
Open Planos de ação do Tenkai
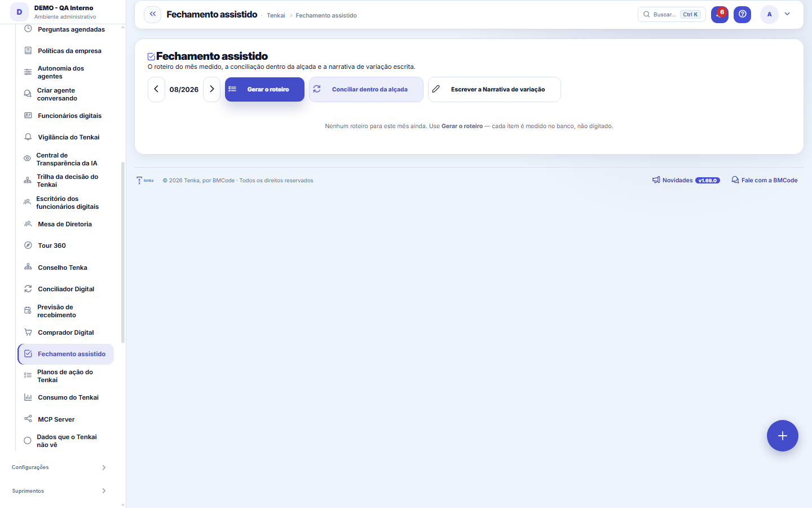[65, 376]
